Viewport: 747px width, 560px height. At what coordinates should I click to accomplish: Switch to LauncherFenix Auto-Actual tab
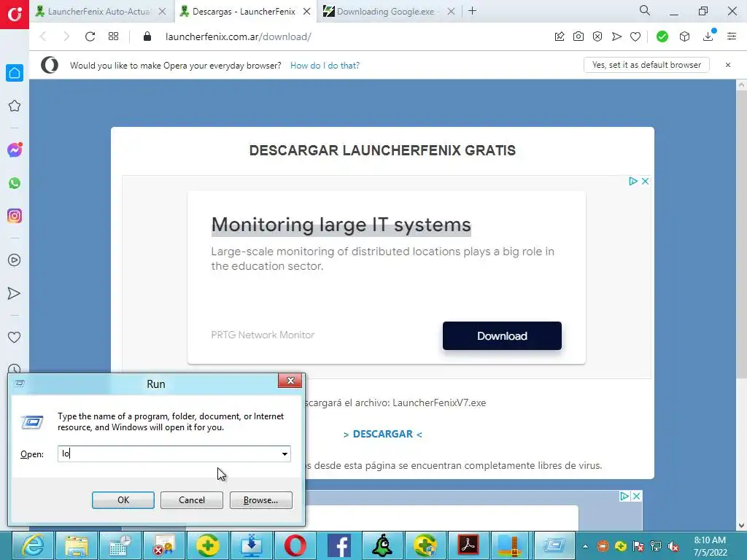click(99, 12)
